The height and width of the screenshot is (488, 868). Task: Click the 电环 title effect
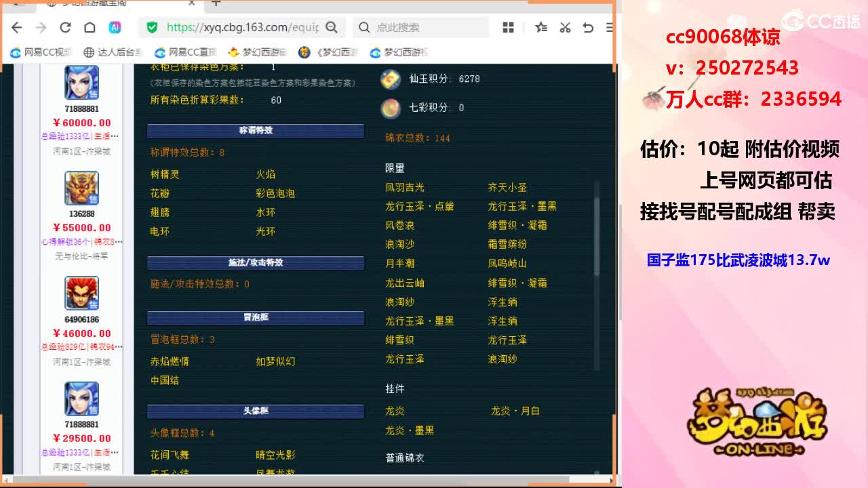tap(160, 231)
